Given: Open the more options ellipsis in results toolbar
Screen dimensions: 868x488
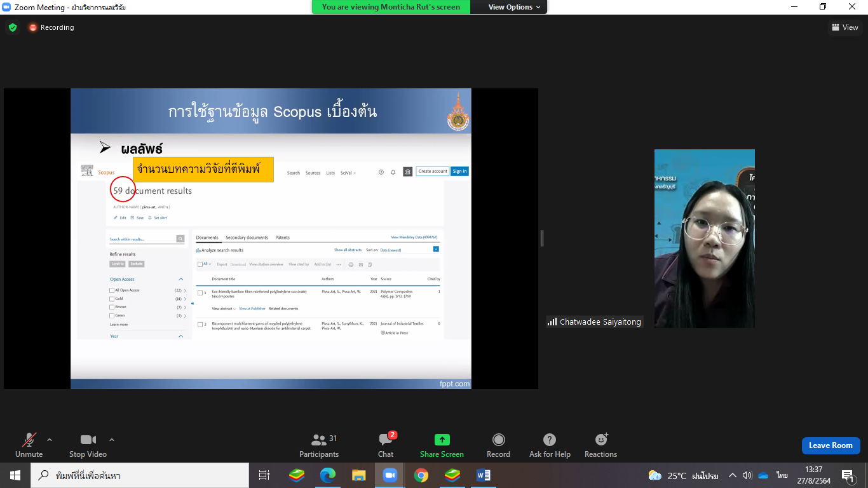Looking at the screenshot, I should pos(339,264).
